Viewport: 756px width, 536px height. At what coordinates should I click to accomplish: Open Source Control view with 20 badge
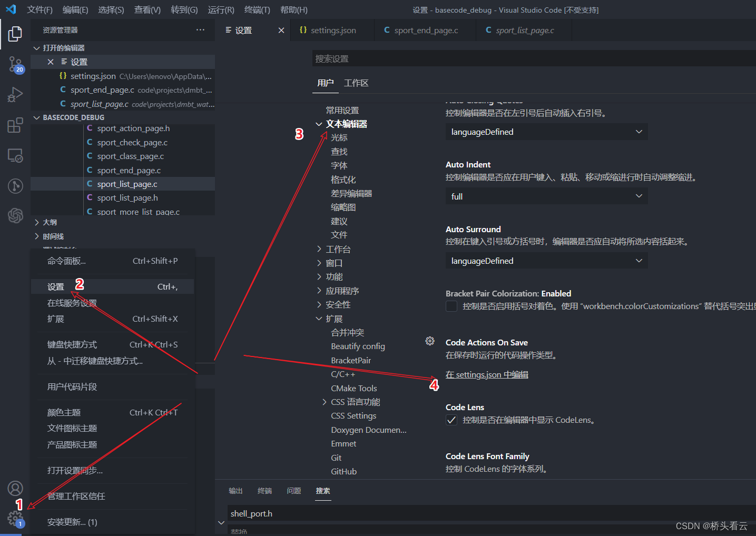(x=15, y=65)
